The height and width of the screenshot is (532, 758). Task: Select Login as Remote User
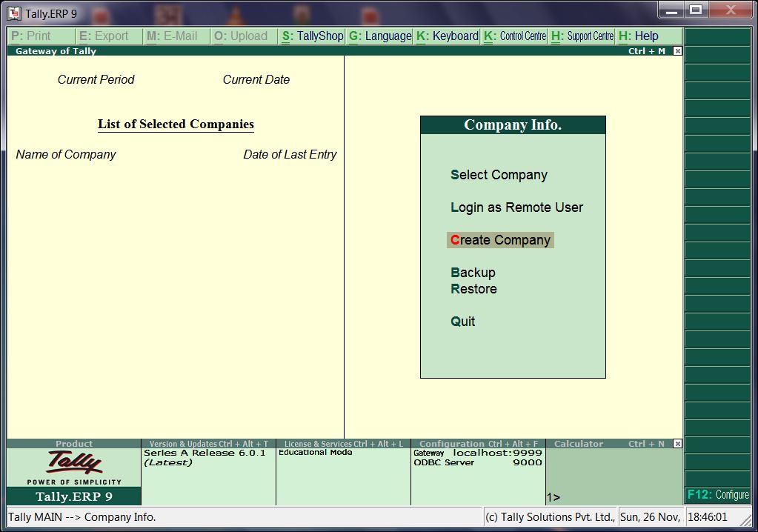click(516, 207)
